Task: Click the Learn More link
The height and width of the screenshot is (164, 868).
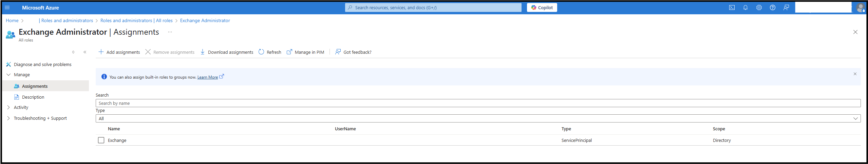Action: tap(208, 77)
